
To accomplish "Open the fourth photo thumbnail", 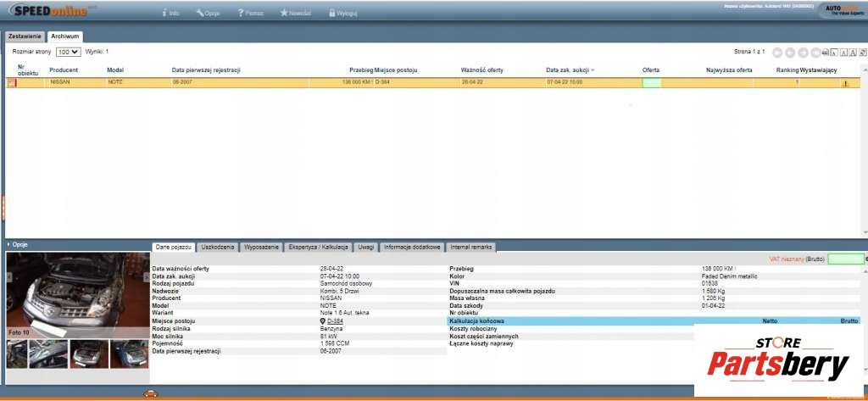I will (x=130, y=354).
